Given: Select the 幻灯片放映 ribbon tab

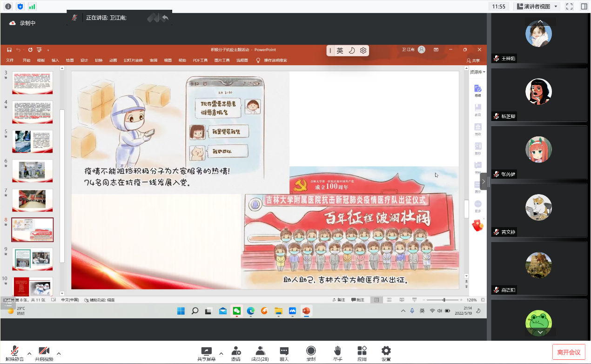Looking at the screenshot, I should click(133, 61).
